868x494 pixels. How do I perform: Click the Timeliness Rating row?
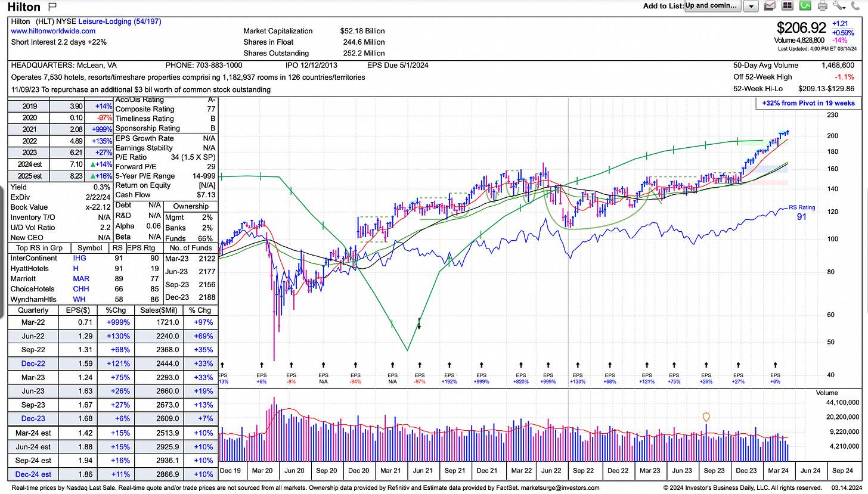(x=165, y=119)
